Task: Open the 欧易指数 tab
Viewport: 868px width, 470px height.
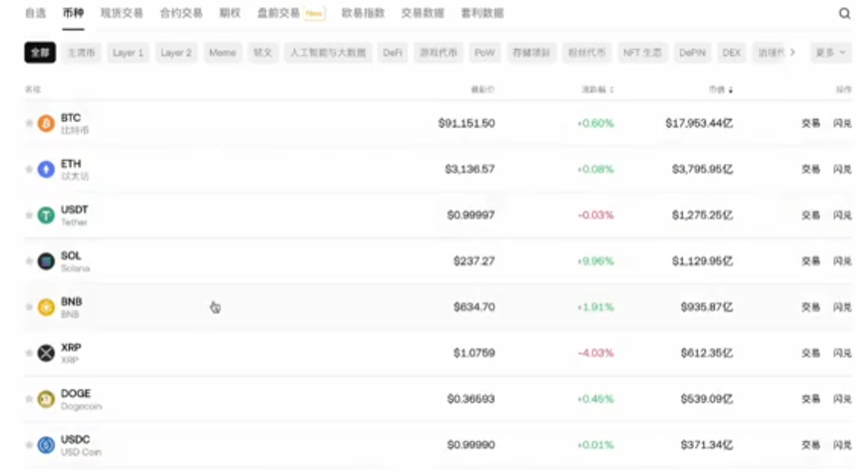Action: click(363, 13)
